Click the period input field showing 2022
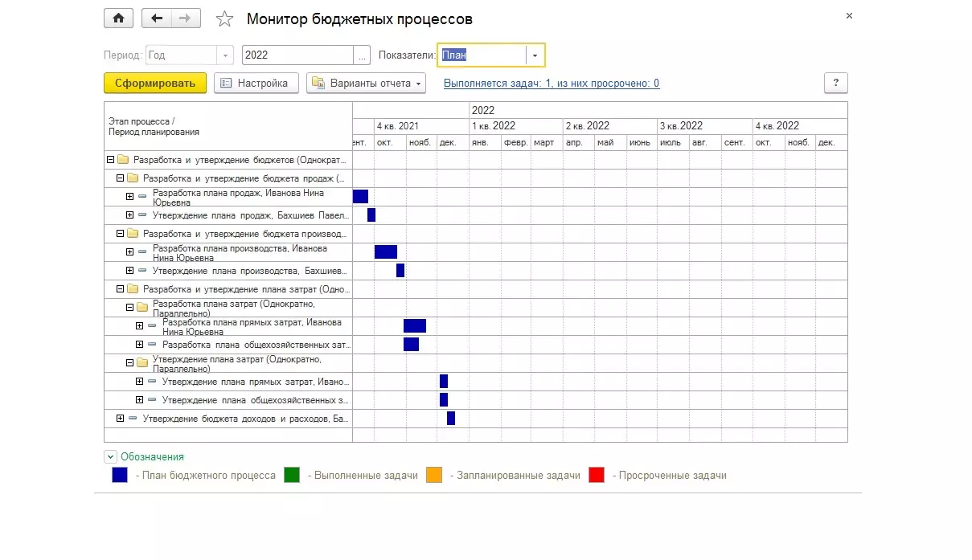972x560 pixels. click(x=297, y=55)
